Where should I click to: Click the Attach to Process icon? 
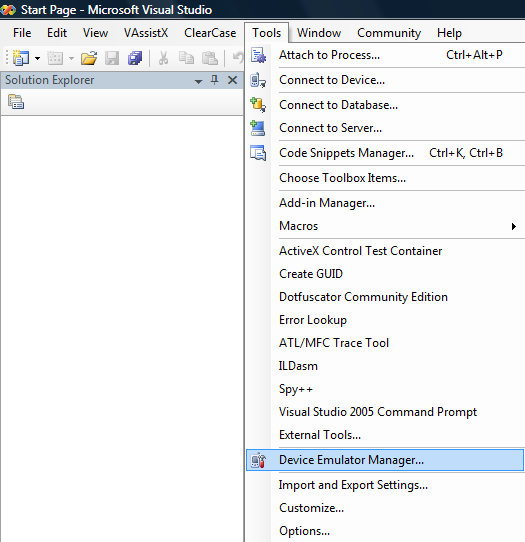pos(258,55)
